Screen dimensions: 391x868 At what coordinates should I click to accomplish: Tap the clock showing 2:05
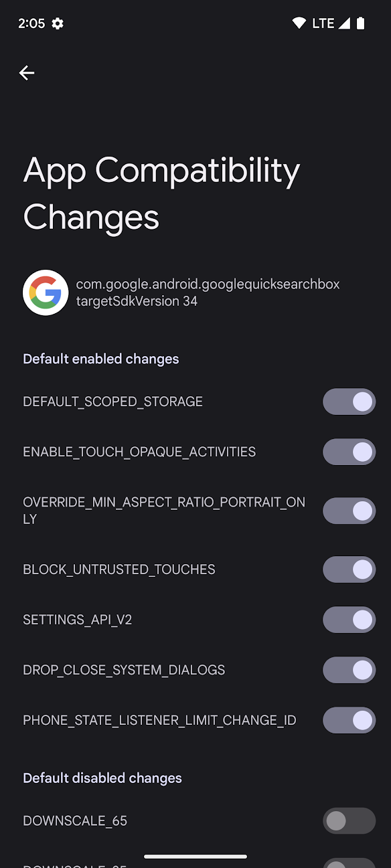(x=31, y=23)
